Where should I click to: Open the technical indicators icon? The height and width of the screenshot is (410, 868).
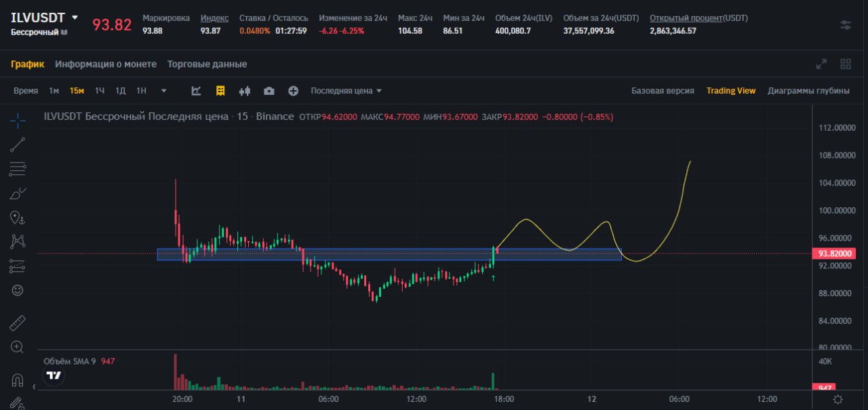[x=196, y=91]
